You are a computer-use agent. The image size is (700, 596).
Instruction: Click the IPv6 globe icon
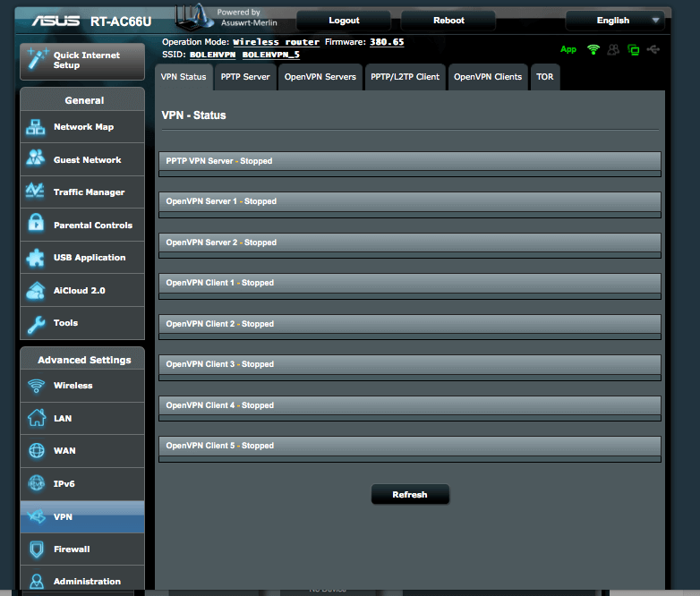pos(37,483)
